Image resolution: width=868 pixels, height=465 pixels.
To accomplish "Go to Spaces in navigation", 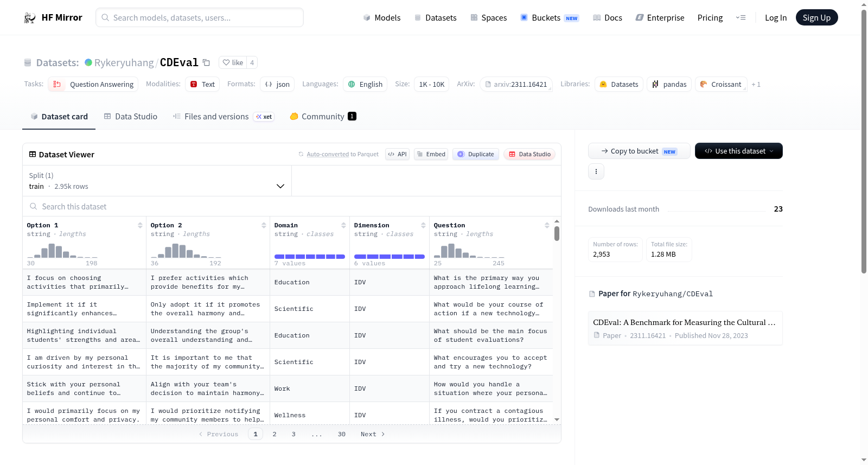I will click(488, 18).
